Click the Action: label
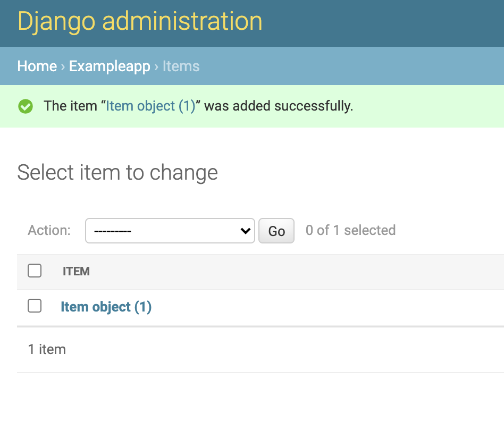The height and width of the screenshot is (421, 504). [49, 230]
